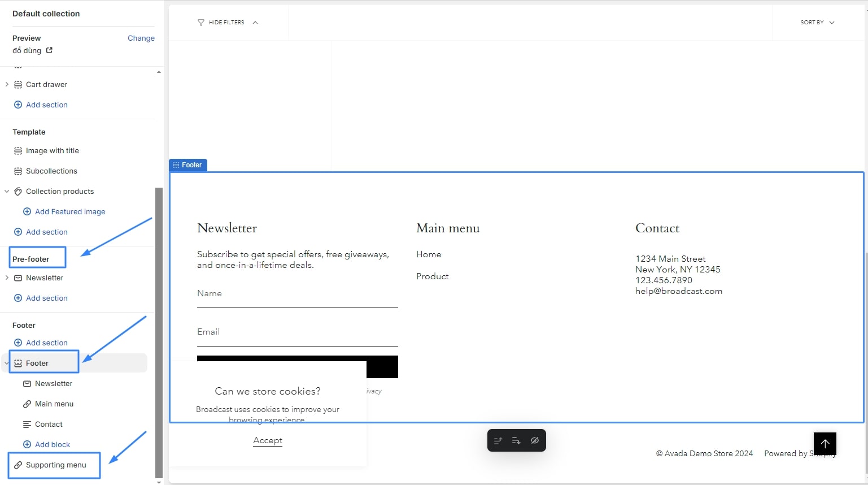
Task: Click the text icon beside Contact block
Action: [x=27, y=425]
